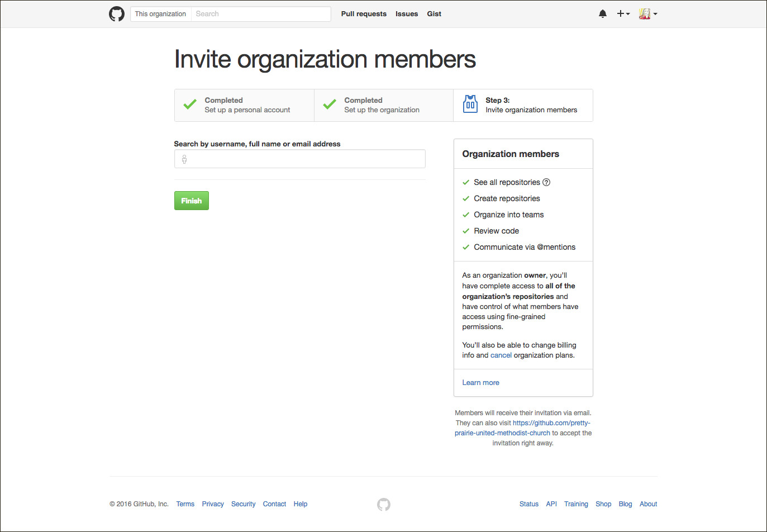Click the GitHub Octocat logo in header
The height and width of the screenshot is (532, 767).
point(116,14)
